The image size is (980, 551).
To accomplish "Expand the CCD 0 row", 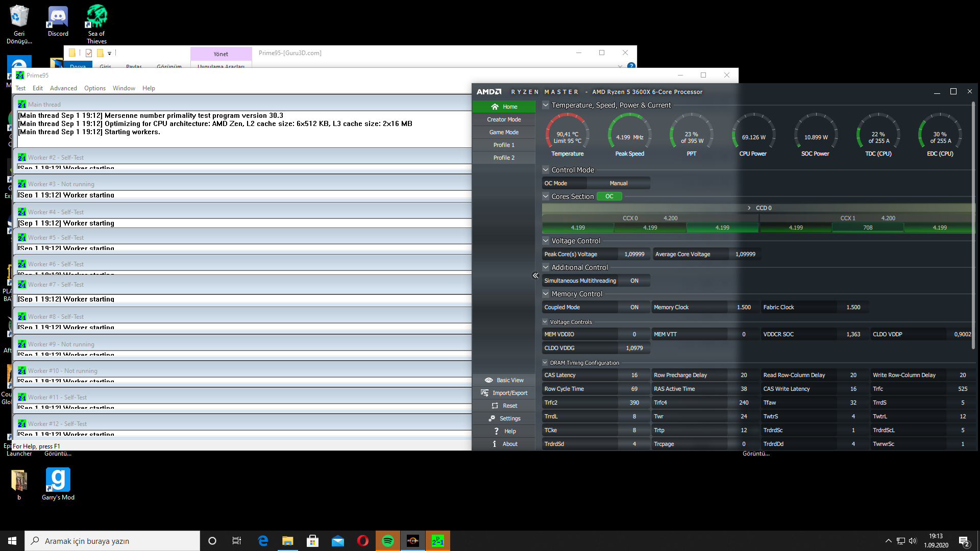I will point(758,208).
